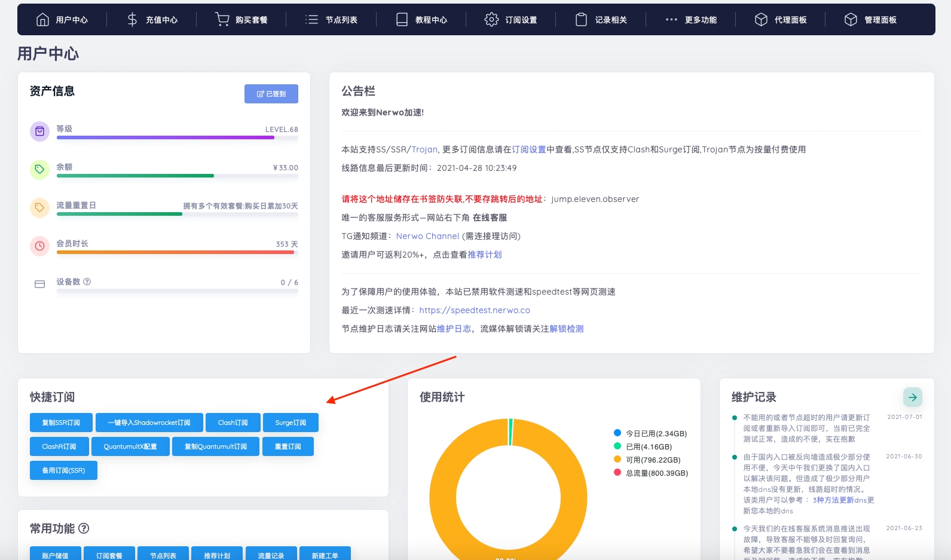Click the clipboard icon for 记录相关
The height and width of the screenshot is (560, 951).
(581, 20)
